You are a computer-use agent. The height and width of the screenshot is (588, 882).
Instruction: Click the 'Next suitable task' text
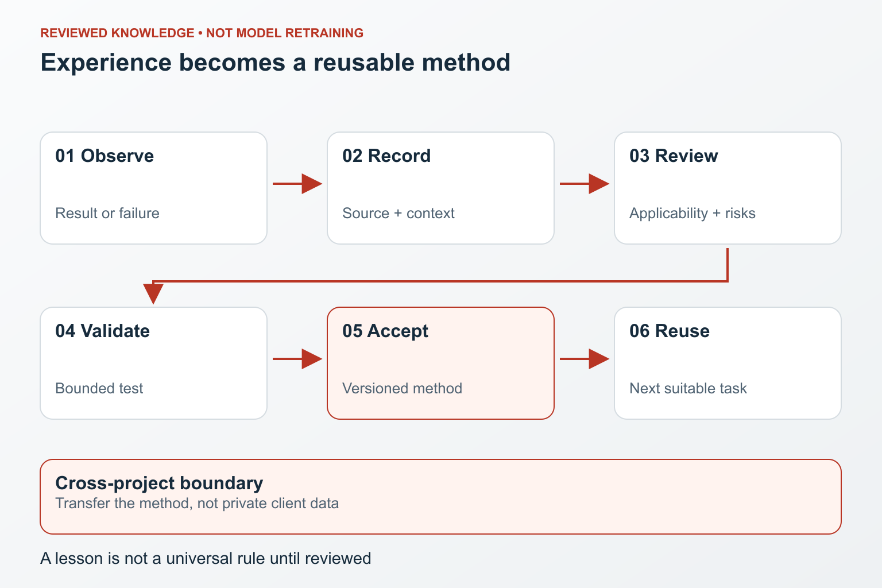(688, 388)
